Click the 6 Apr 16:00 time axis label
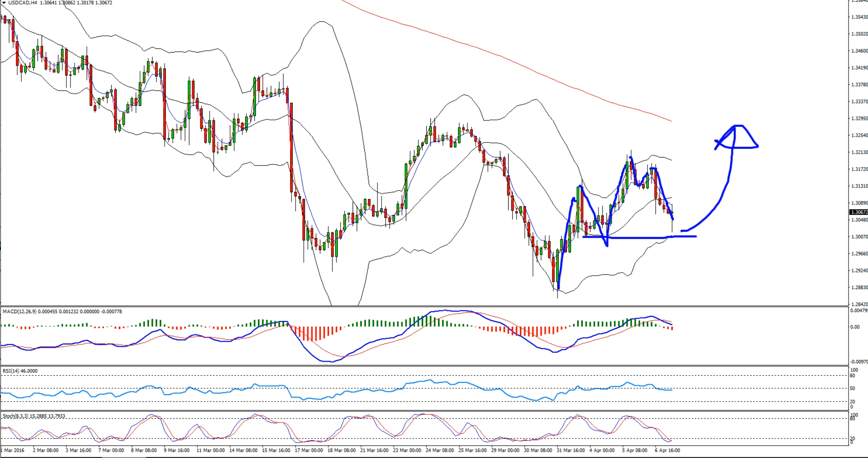 [667, 450]
